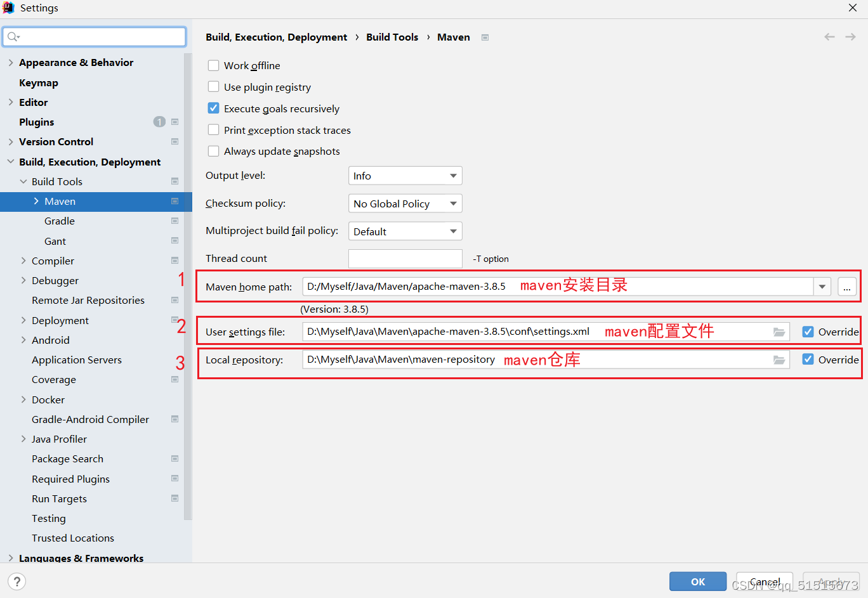Click the project-level icon beside Coverage
The width and height of the screenshot is (868, 598).
click(174, 379)
